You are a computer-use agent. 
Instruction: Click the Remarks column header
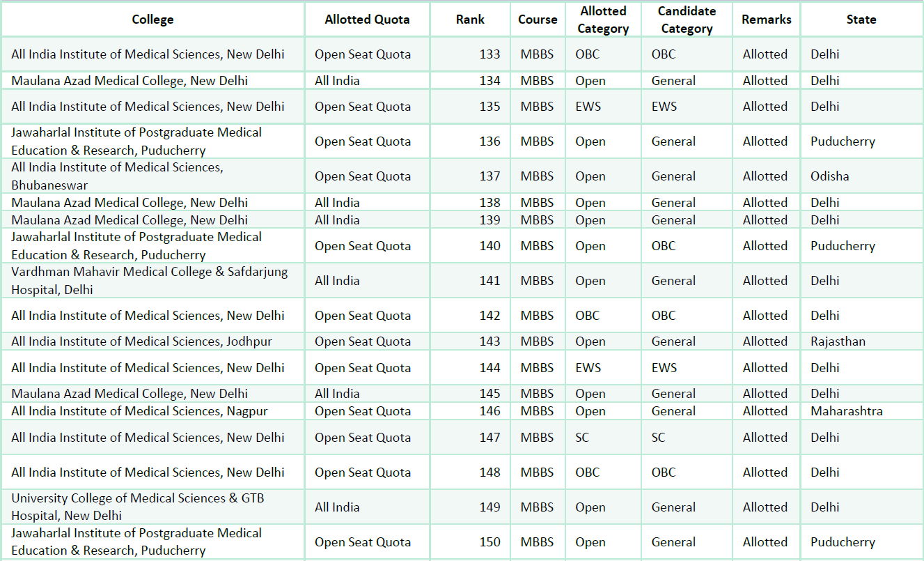click(766, 20)
